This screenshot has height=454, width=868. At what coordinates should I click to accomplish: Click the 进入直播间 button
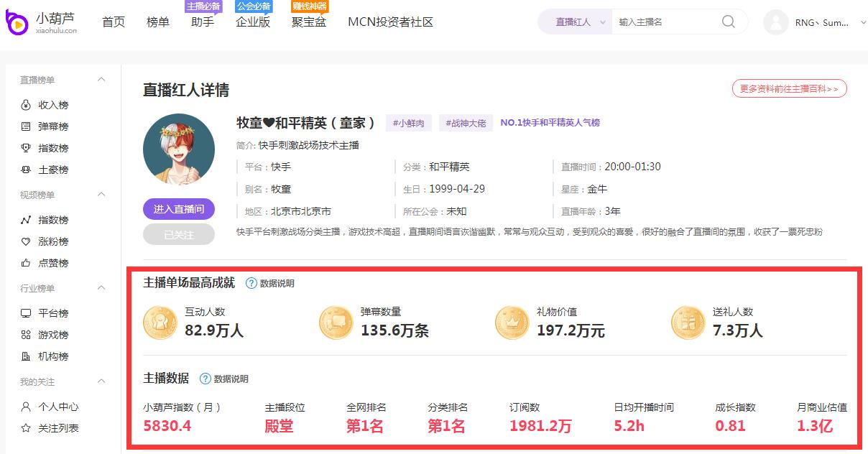[x=179, y=209]
